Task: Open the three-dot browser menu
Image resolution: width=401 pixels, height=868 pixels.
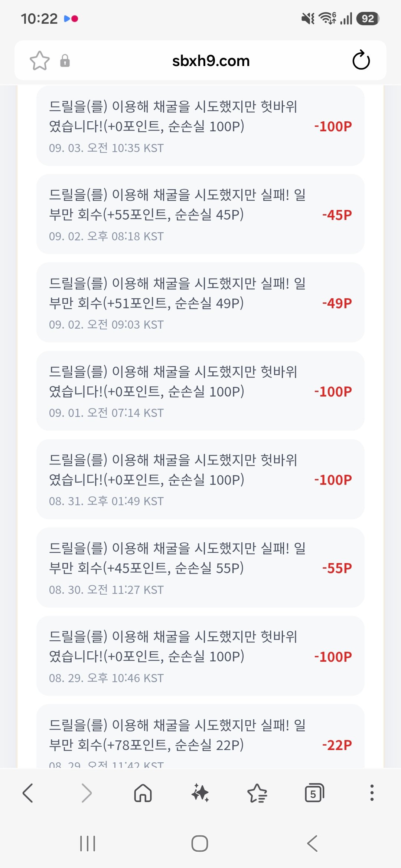Action: (372, 793)
